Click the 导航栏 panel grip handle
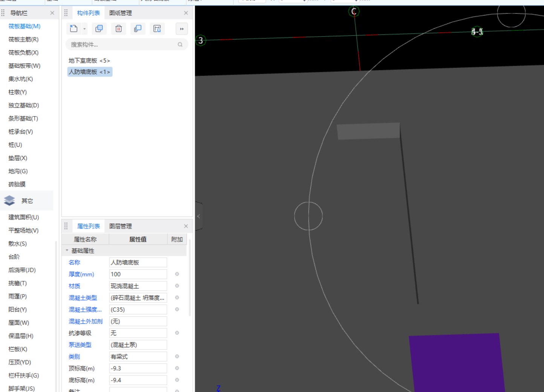The image size is (544, 392). 3,13
